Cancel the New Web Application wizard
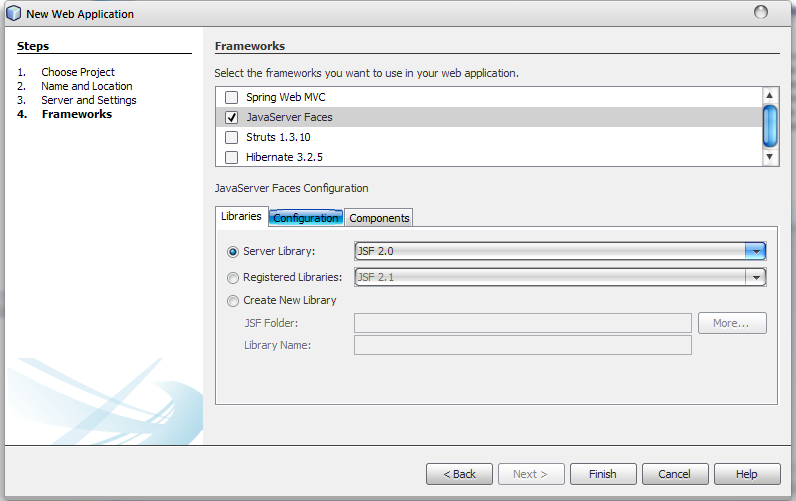This screenshot has width=796, height=501. (x=675, y=474)
